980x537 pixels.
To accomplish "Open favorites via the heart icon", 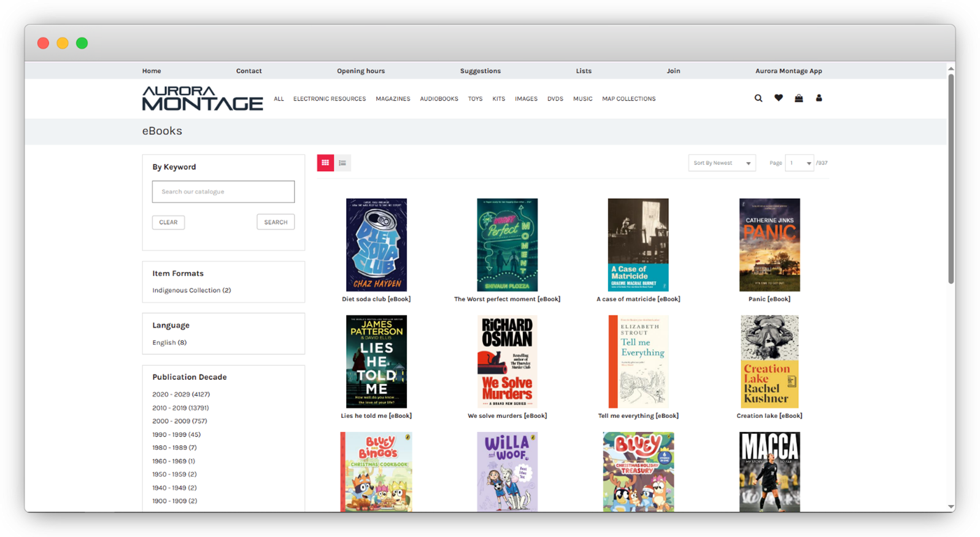I will pos(778,98).
